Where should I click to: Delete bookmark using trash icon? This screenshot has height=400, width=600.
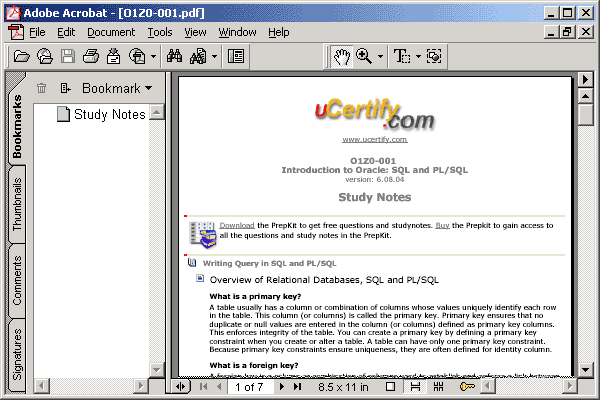[x=41, y=88]
